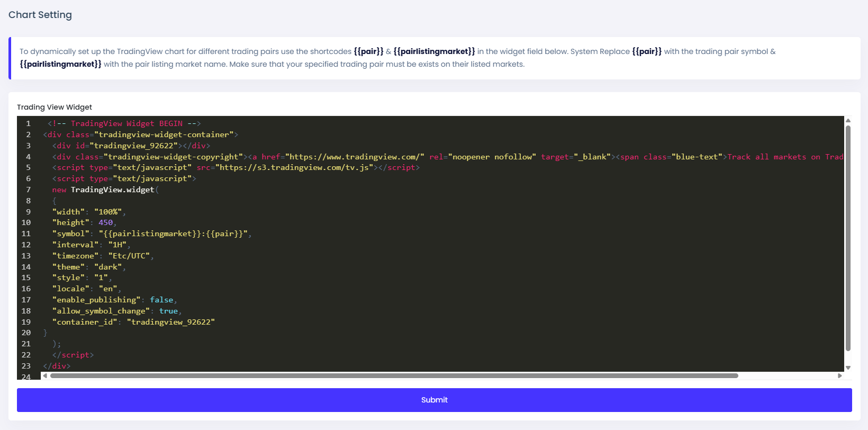
Task: Click the "style": "1" line
Action: 82,277
